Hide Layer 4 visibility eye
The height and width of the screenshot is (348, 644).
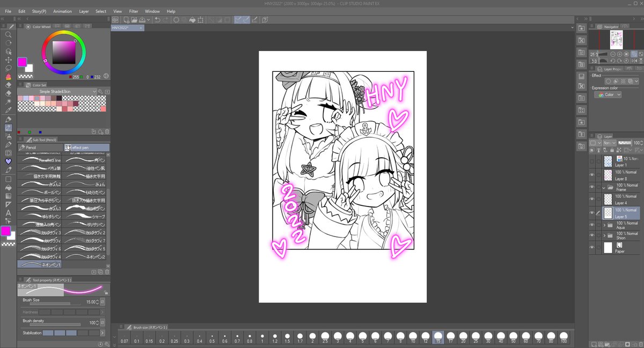[x=592, y=199]
